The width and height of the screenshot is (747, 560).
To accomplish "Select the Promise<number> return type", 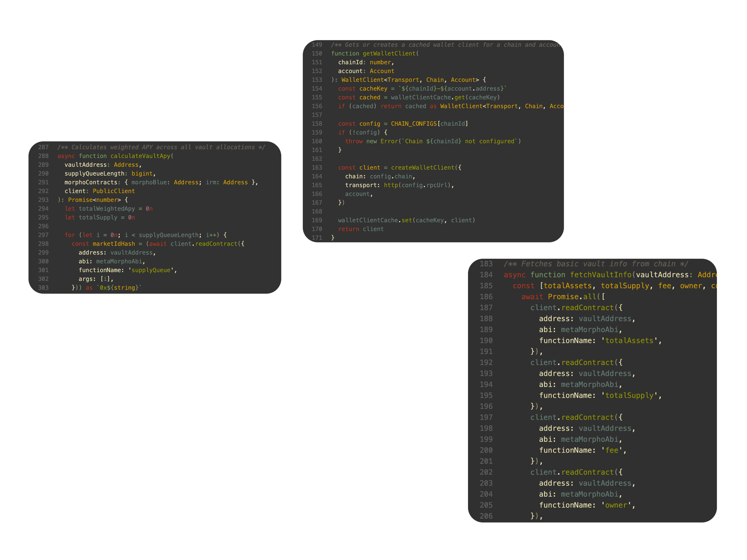I will pyautogui.click(x=94, y=200).
